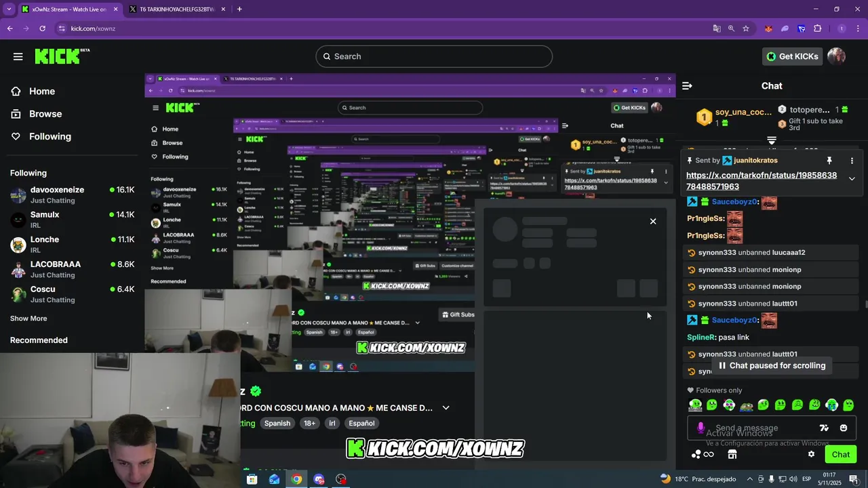Collapse the chat panel arrow icon
Image resolution: width=868 pixels, height=488 pixels.
tap(687, 85)
